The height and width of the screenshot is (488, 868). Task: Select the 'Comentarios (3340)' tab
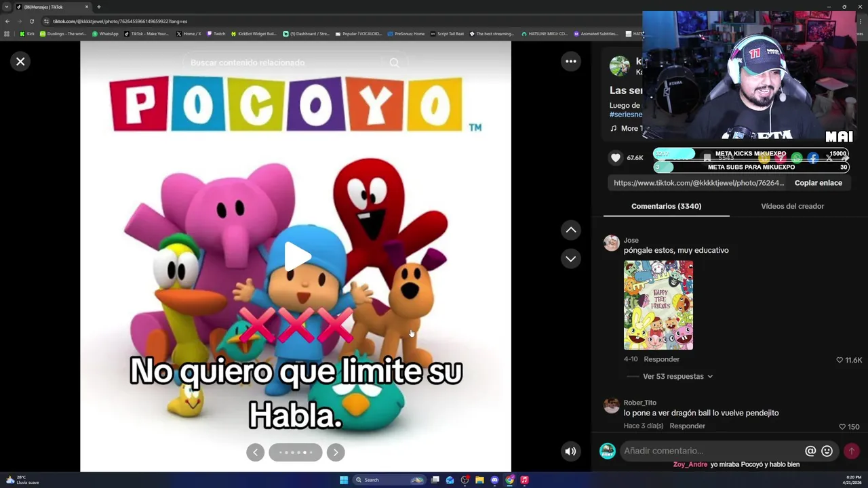coord(666,206)
